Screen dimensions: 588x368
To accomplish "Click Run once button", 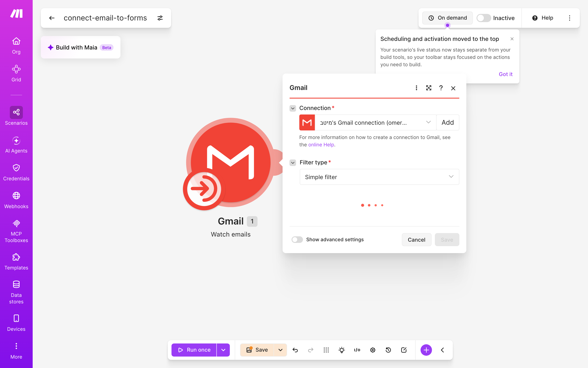I will click(194, 350).
